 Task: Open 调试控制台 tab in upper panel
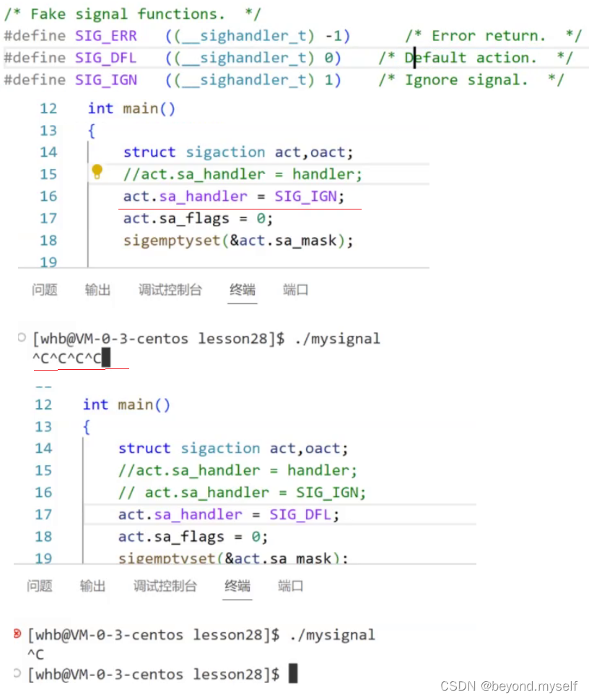point(170,290)
